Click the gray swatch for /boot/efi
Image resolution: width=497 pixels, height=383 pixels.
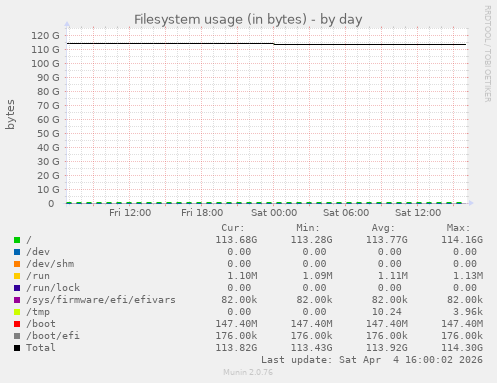[17, 336]
